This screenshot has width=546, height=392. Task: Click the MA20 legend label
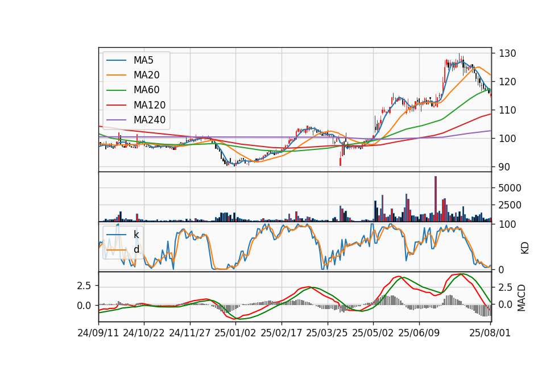146,75
